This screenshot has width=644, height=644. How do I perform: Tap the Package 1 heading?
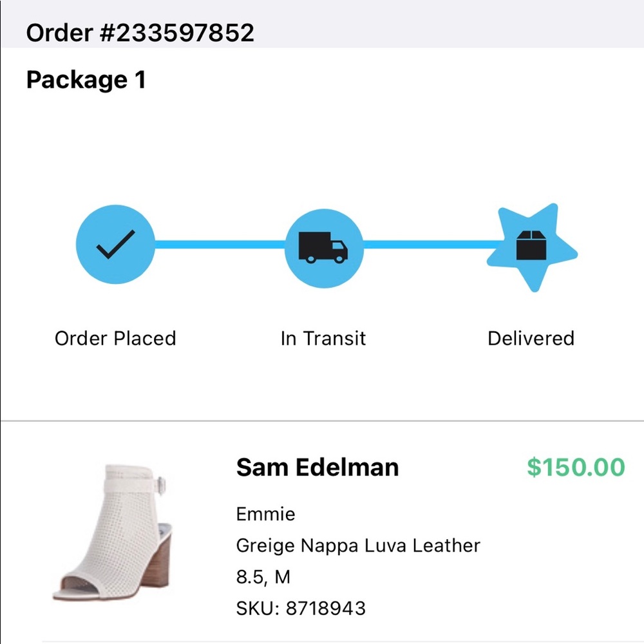[86, 80]
